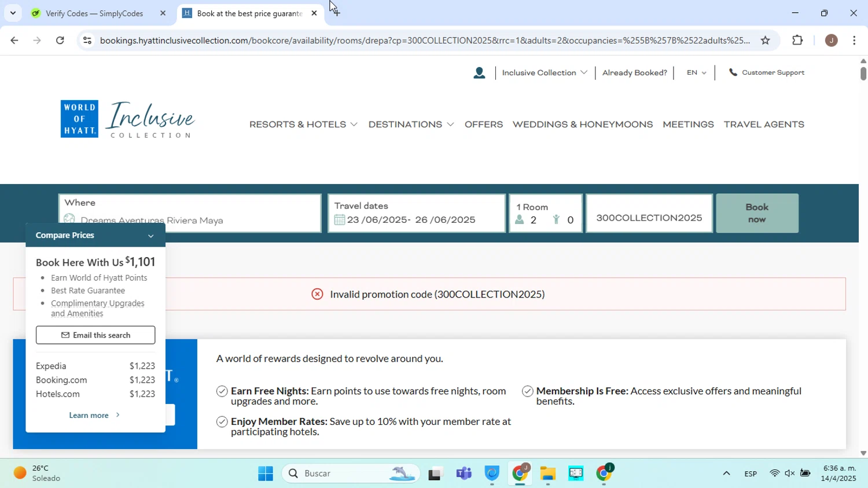Open the Windows Start menu
This screenshot has width=868, height=488.
point(266,474)
